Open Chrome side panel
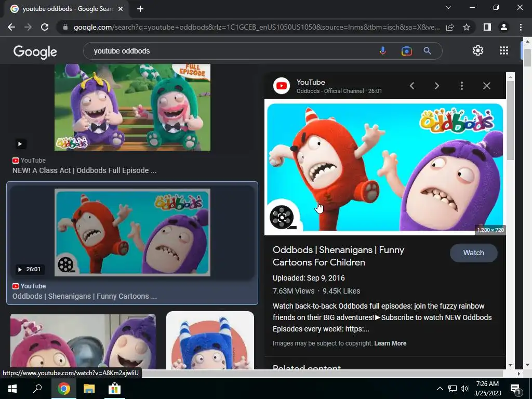This screenshot has width=532, height=399. pyautogui.click(x=487, y=27)
